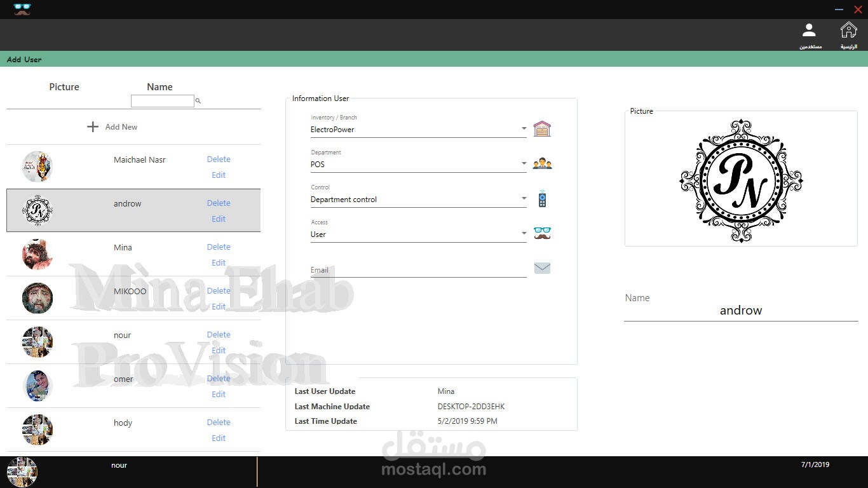Edit user omer
The width and height of the screenshot is (868, 488).
[x=219, y=395]
